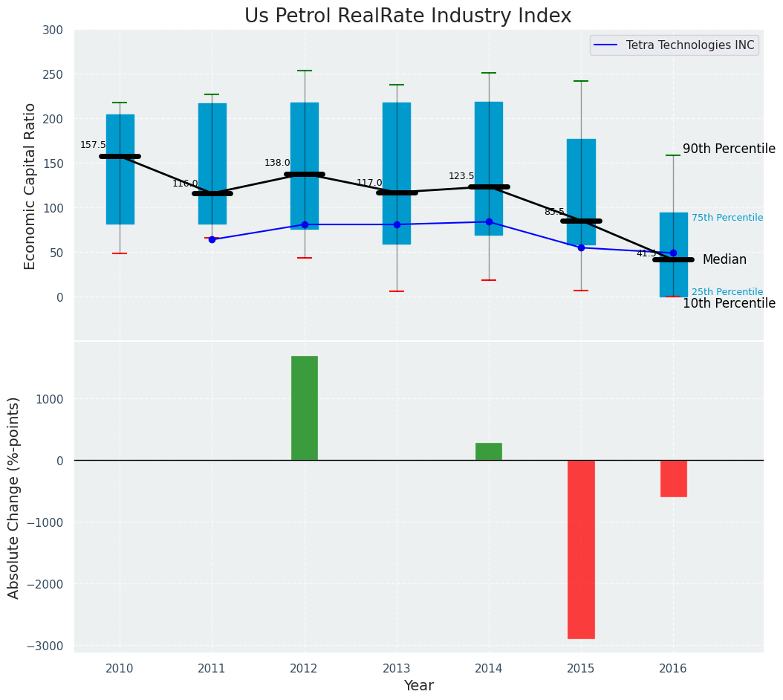
Task: Click the 157.5 median label for 2010
Action: (93, 145)
